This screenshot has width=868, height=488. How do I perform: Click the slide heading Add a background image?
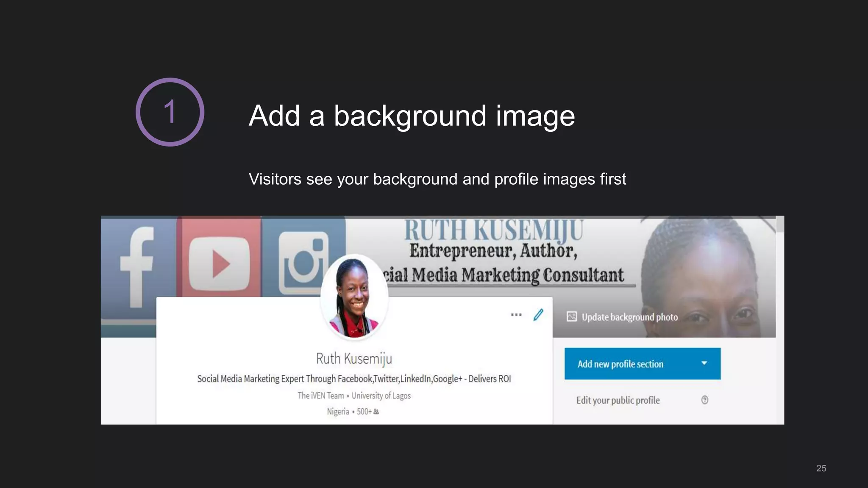[x=412, y=116]
